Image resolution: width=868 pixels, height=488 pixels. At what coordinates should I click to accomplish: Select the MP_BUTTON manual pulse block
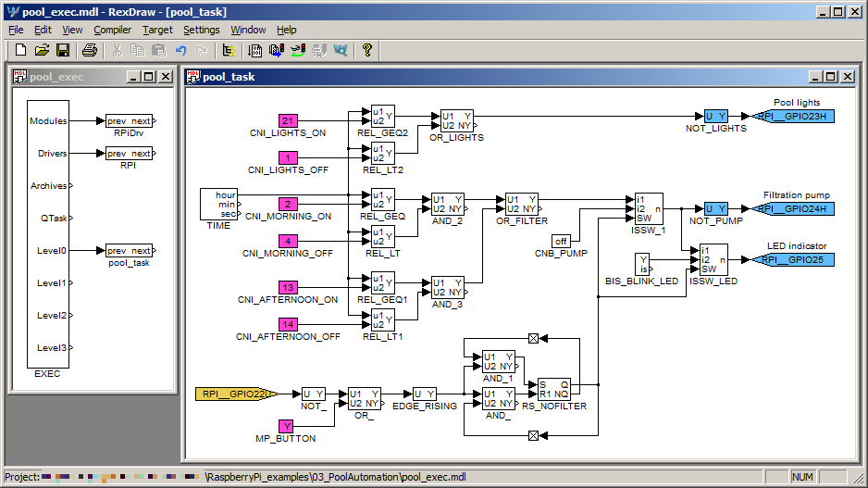tap(287, 426)
